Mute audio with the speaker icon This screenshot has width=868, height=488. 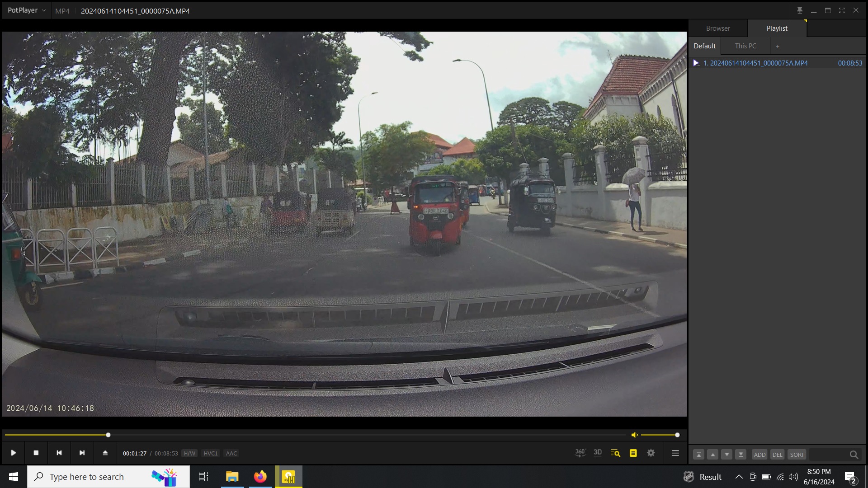click(x=635, y=435)
